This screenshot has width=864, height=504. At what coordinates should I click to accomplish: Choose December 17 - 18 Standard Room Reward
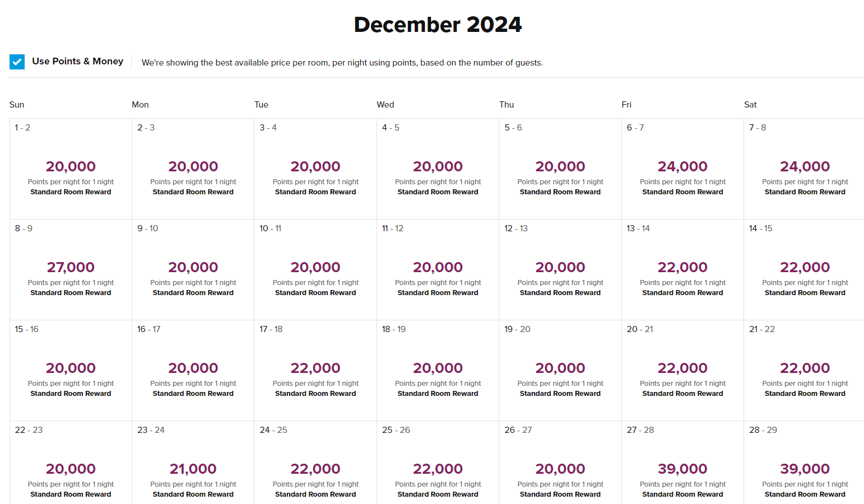point(315,370)
